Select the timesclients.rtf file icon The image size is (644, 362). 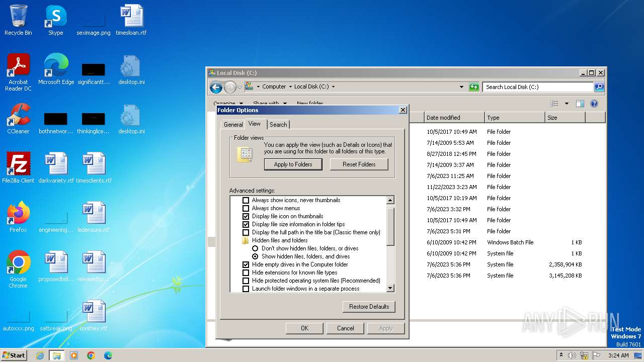click(x=94, y=168)
